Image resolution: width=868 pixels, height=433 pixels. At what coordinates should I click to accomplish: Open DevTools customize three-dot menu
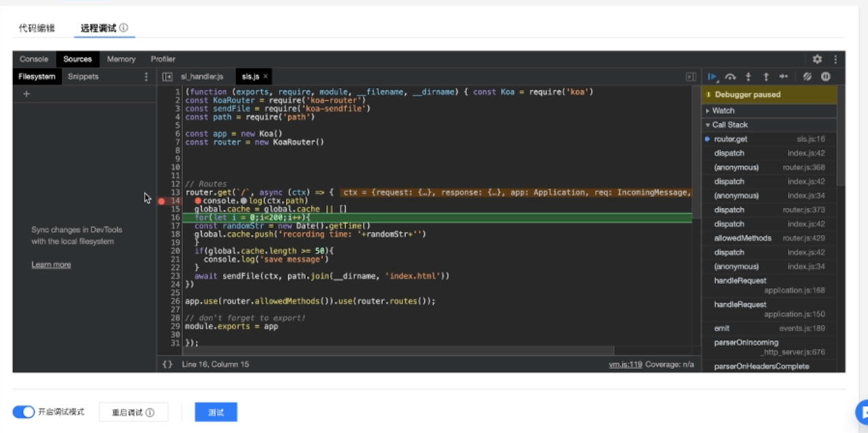835,59
